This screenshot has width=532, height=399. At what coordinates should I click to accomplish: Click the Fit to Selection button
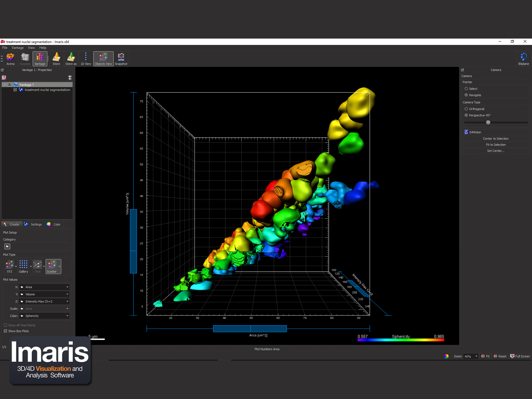coord(495,145)
